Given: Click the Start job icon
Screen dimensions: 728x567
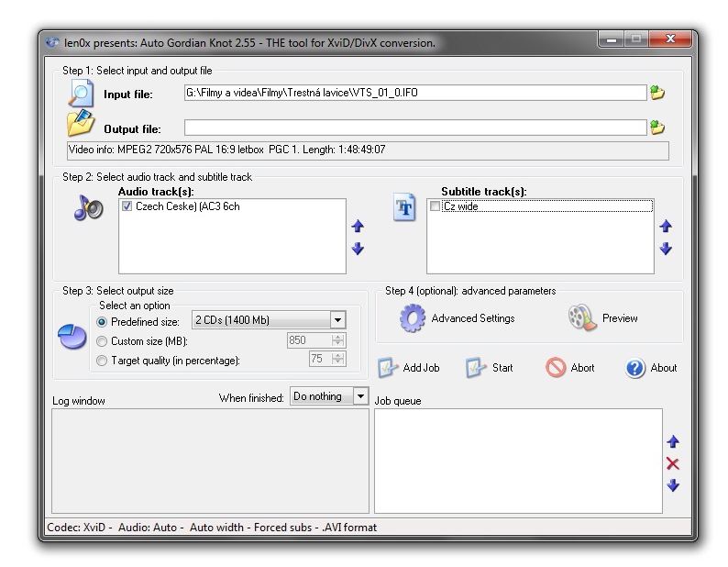Looking at the screenshot, I should (x=476, y=368).
